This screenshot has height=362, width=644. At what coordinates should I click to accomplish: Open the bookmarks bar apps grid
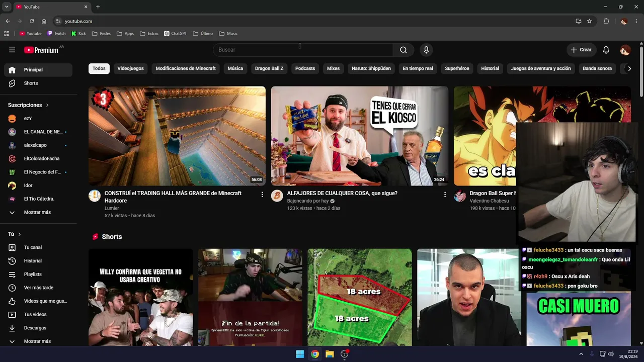click(7, 34)
